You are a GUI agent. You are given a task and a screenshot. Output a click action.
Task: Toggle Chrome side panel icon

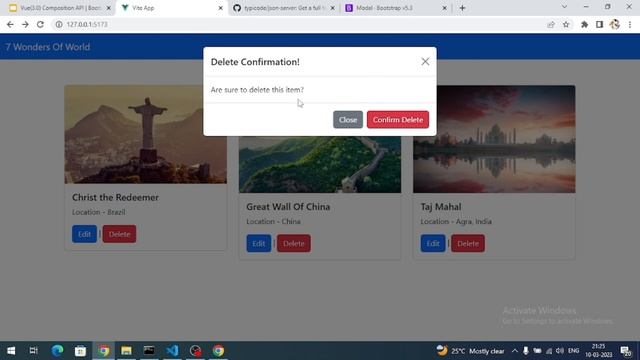[x=599, y=24]
